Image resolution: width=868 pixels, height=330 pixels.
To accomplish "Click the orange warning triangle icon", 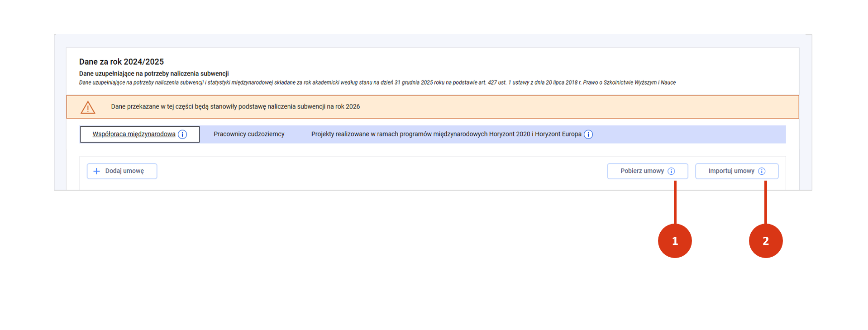I will (x=88, y=107).
